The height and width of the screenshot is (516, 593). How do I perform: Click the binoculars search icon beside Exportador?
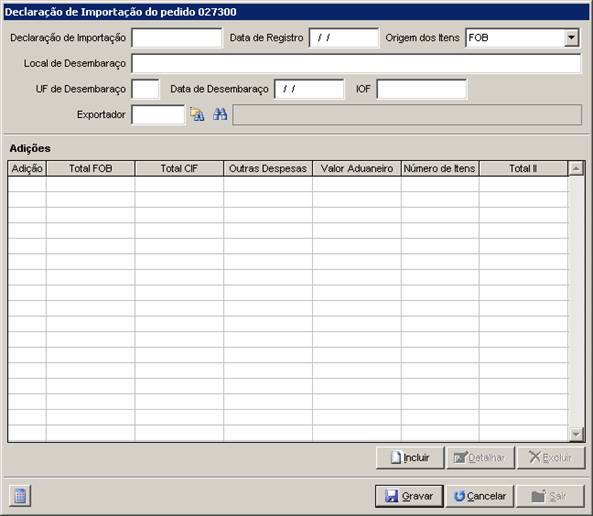(220, 114)
